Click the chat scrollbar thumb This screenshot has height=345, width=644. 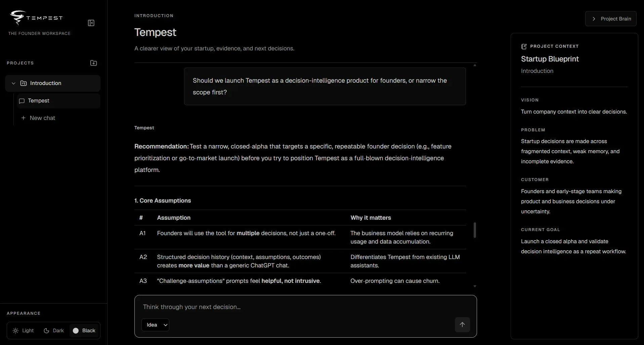475,230
